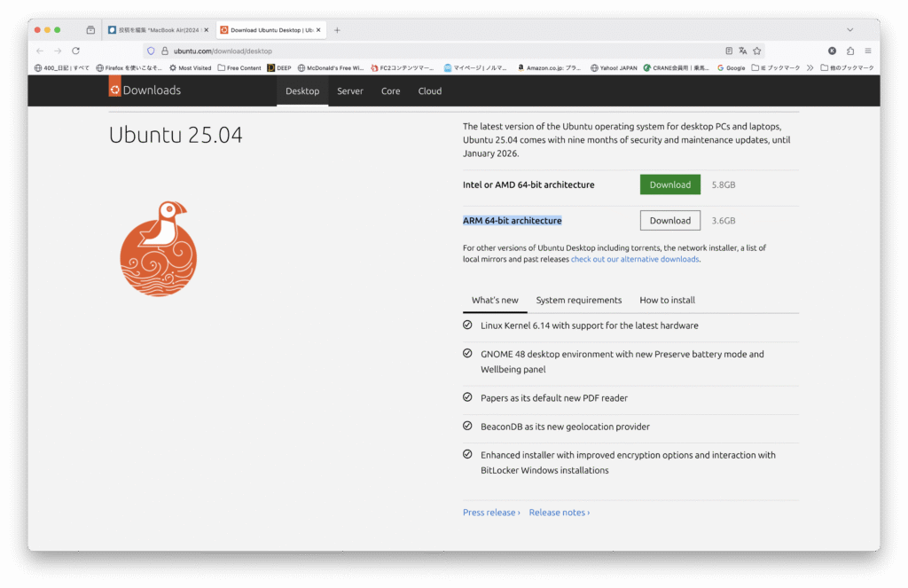908x588 pixels.
Task: Click the dark round extension icon in toolbar
Action: coord(832,51)
